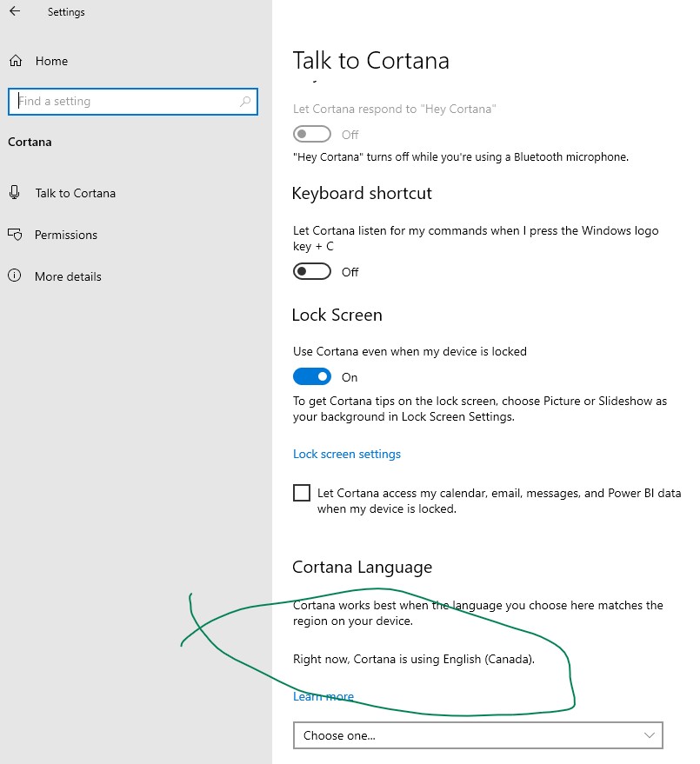
Task: Click the search magnifier icon
Action: click(x=245, y=102)
